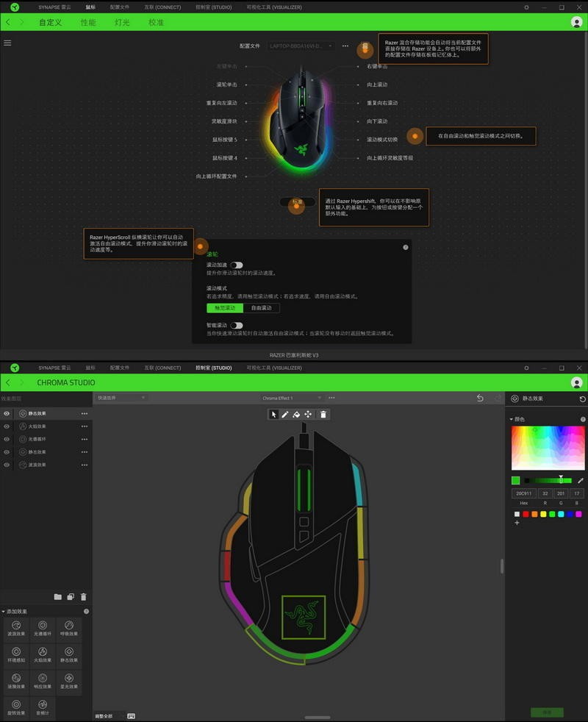
Task: Open more options beside the profile dropdown
Action: pyautogui.click(x=345, y=46)
